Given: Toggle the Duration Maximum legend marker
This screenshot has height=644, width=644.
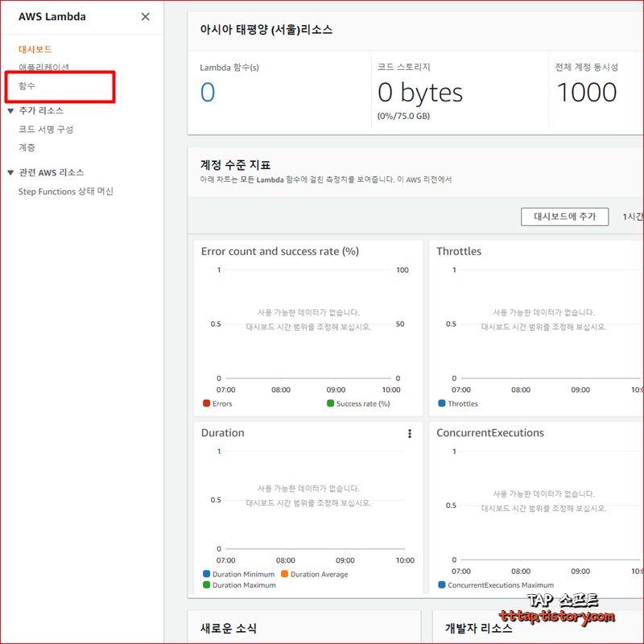Looking at the screenshot, I should click(207, 584).
